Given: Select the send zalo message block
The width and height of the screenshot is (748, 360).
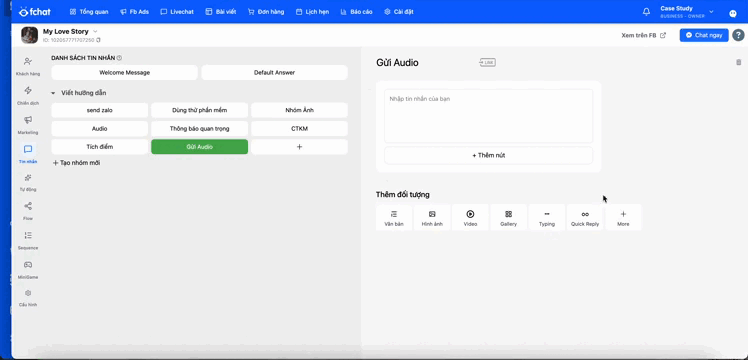Looking at the screenshot, I should [x=100, y=110].
